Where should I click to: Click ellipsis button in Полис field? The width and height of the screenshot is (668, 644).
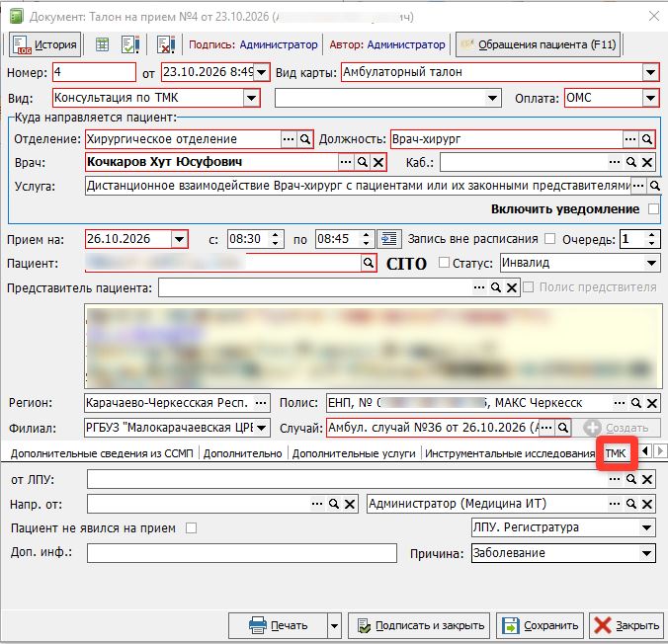pos(620,403)
